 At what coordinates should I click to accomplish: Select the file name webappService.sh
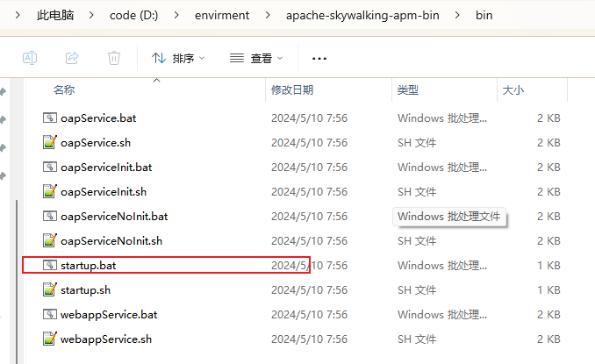(x=106, y=339)
